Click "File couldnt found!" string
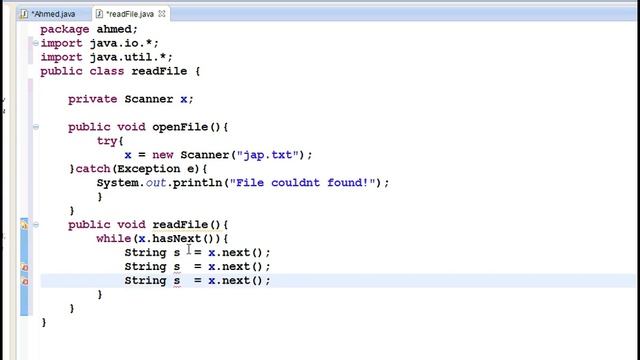640x360 pixels. [302, 182]
